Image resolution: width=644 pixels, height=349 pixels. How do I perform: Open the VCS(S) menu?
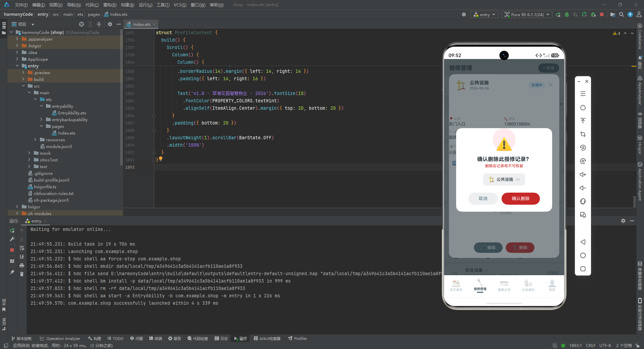tap(180, 5)
